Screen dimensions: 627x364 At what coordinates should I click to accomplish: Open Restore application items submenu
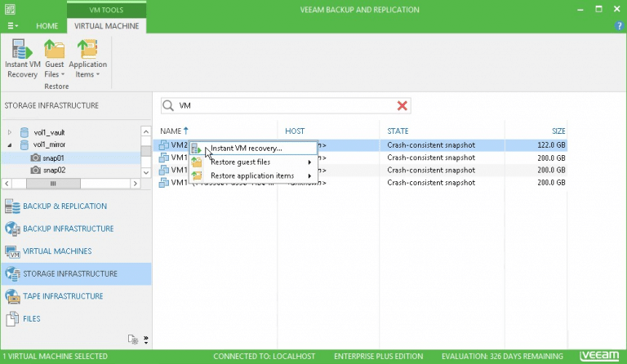coord(254,175)
